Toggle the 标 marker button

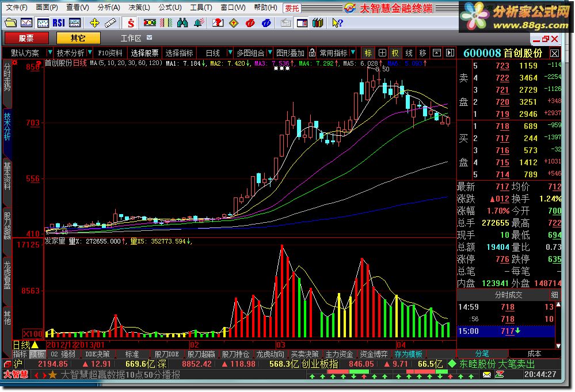click(x=368, y=52)
